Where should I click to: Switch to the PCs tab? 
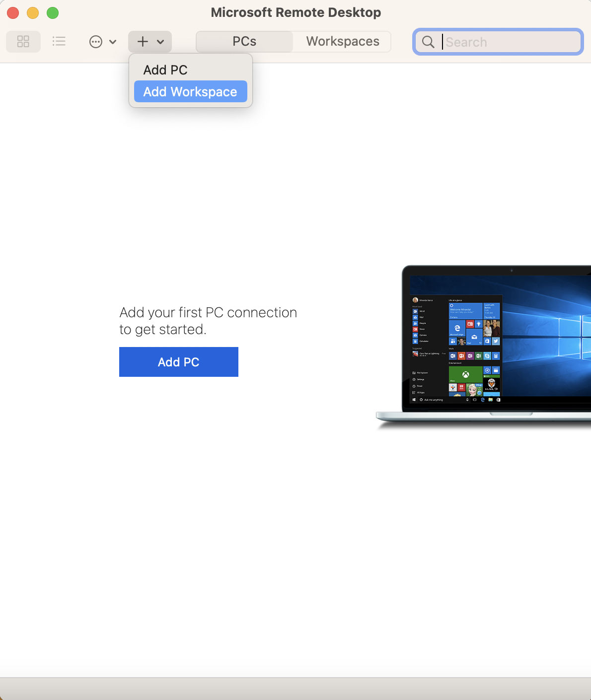pos(244,42)
